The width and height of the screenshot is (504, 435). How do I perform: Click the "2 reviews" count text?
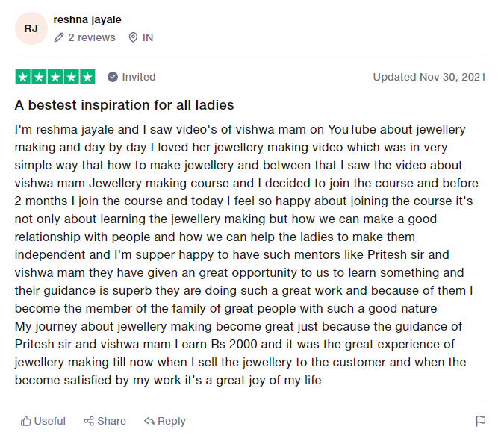(x=92, y=37)
